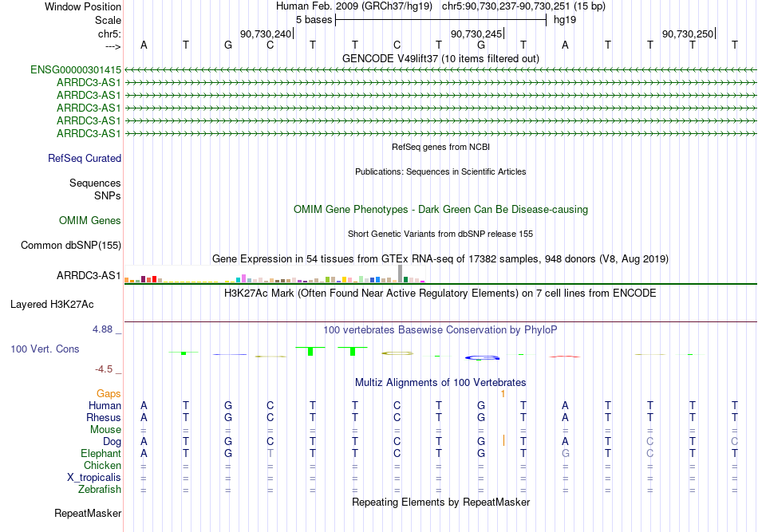The width and height of the screenshot is (758, 532).
Task: Select the Elephant alignment row label
Action: pyautogui.click(x=101, y=453)
